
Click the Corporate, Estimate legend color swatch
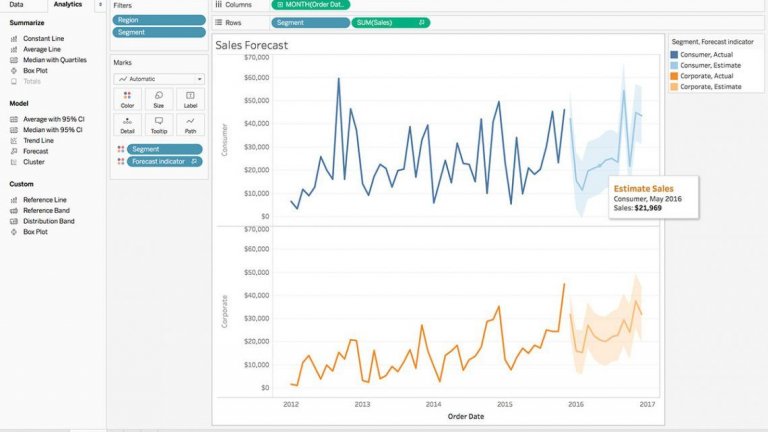674,87
